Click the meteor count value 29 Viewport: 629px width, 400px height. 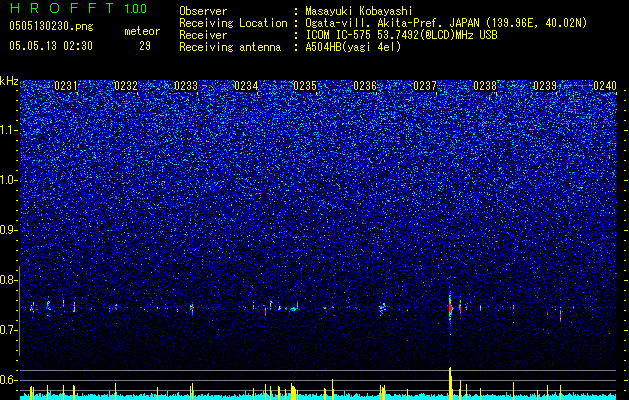pyautogui.click(x=145, y=46)
